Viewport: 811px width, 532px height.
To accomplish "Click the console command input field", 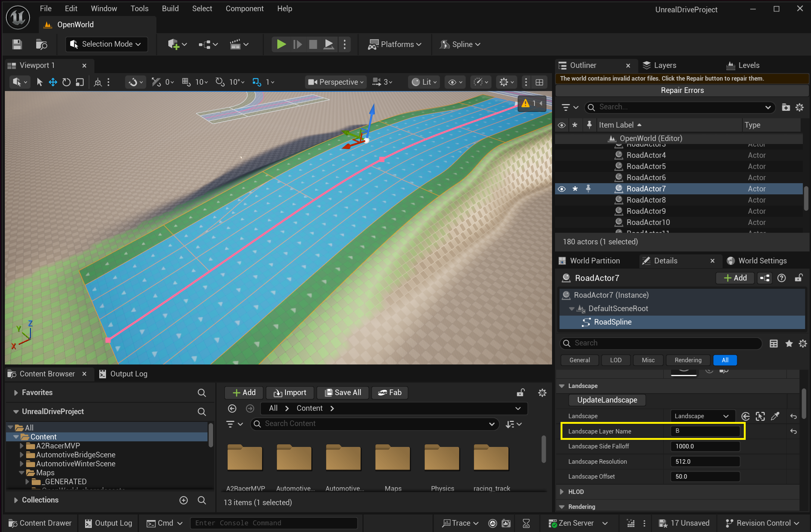I will (274, 523).
